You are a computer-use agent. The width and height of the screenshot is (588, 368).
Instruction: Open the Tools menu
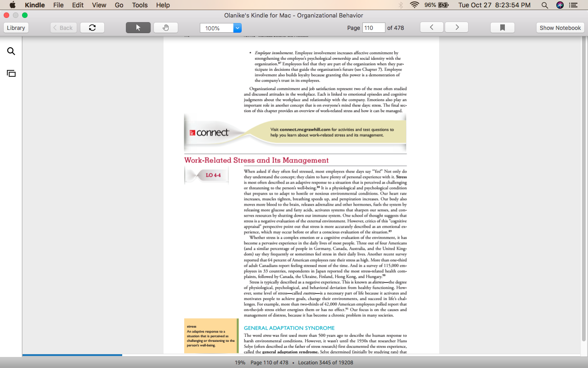(140, 5)
